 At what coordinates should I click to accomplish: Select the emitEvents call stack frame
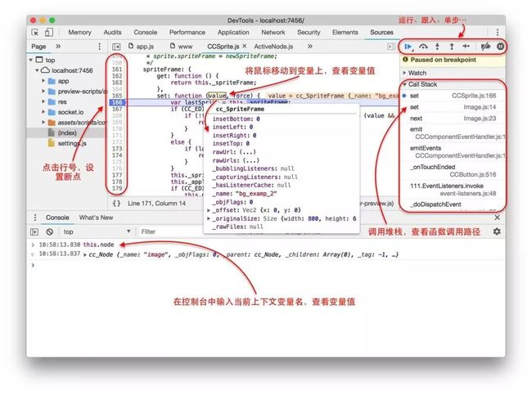(453, 152)
